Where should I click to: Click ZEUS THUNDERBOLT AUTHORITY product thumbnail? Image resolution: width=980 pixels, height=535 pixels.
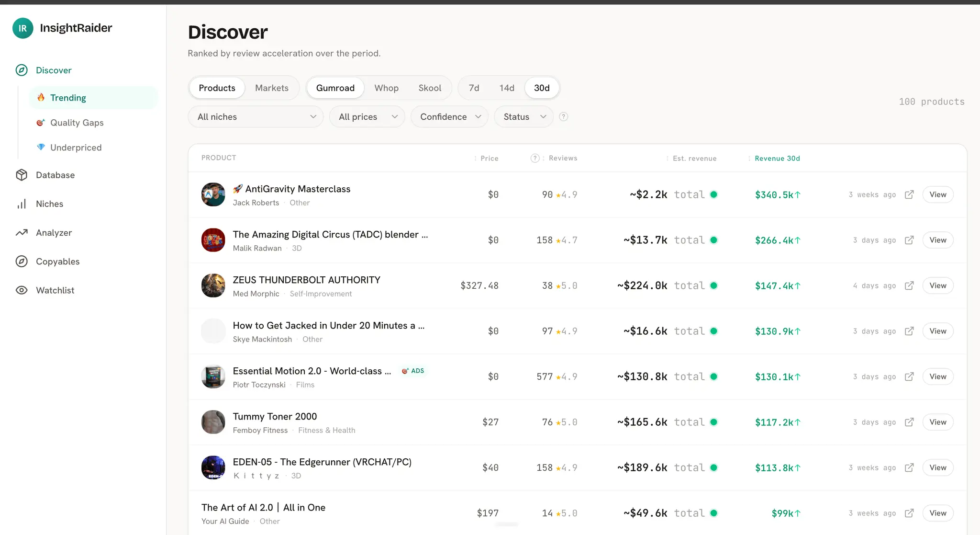(213, 285)
